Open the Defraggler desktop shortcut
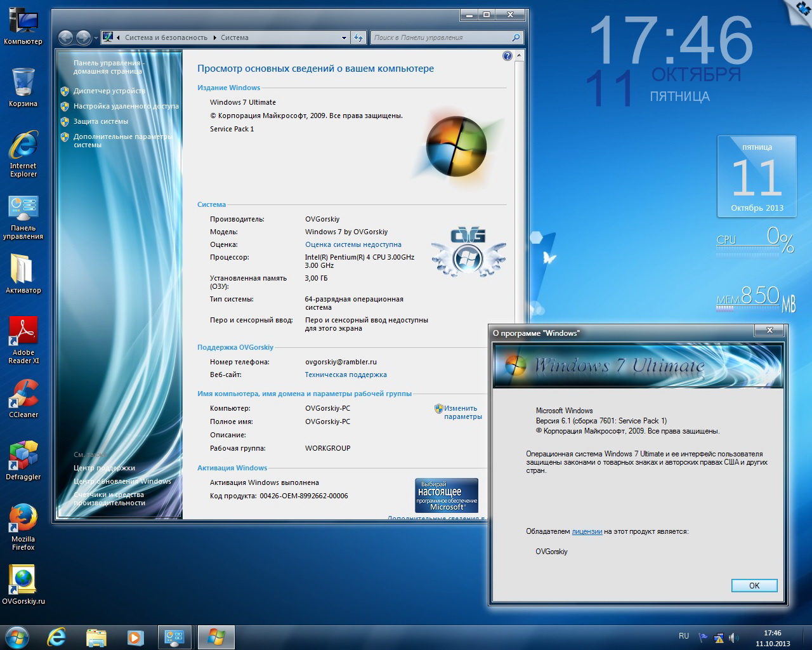The image size is (812, 650). click(23, 460)
